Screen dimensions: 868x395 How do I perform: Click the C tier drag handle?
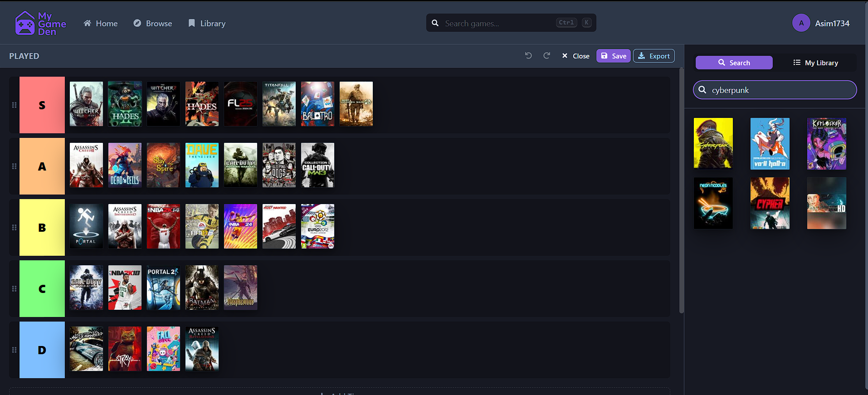tap(14, 288)
